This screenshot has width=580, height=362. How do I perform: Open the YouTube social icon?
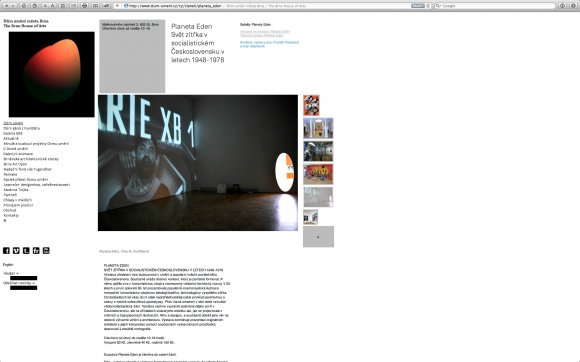(46, 251)
